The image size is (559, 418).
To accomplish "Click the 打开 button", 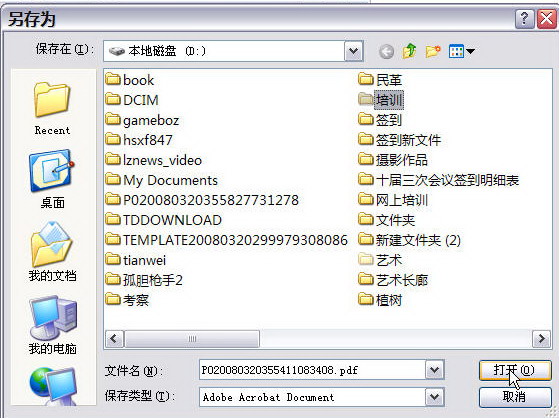I will coord(515,370).
